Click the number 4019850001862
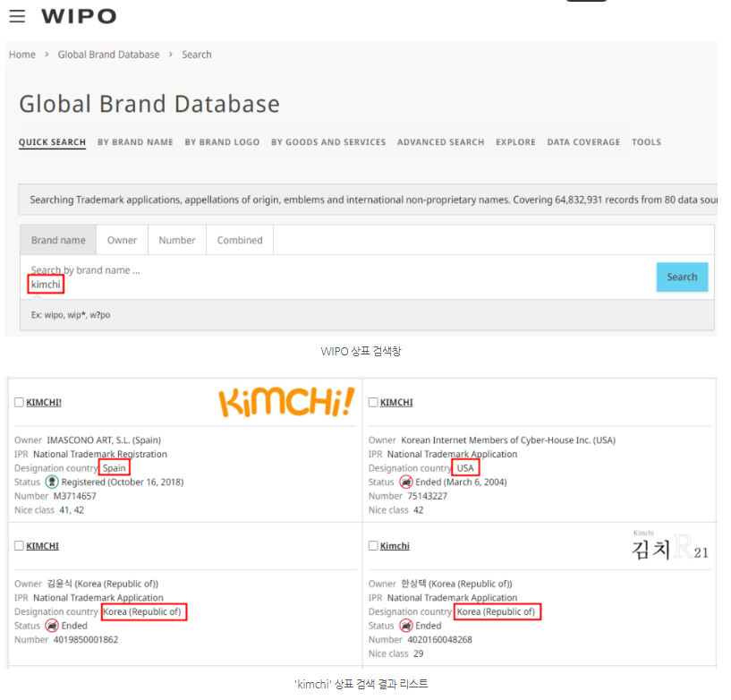This screenshot has width=731, height=700. click(x=86, y=640)
